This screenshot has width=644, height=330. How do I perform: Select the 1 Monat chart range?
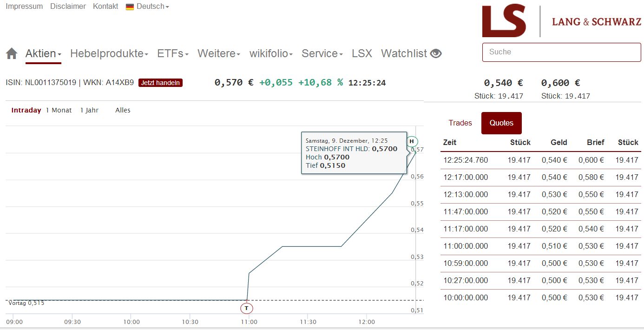59,111
